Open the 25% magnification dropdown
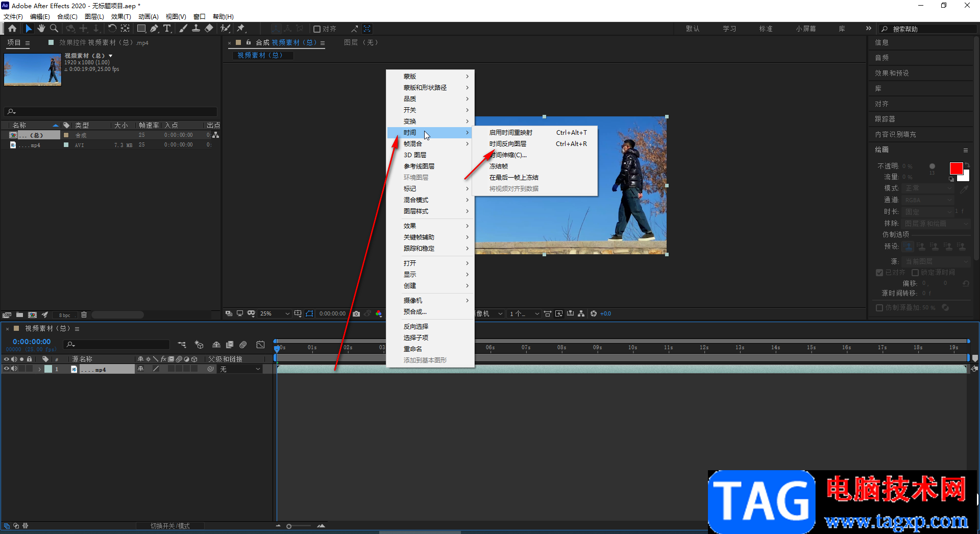Screen dimensions: 980x534 pyautogui.click(x=275, y=313)
